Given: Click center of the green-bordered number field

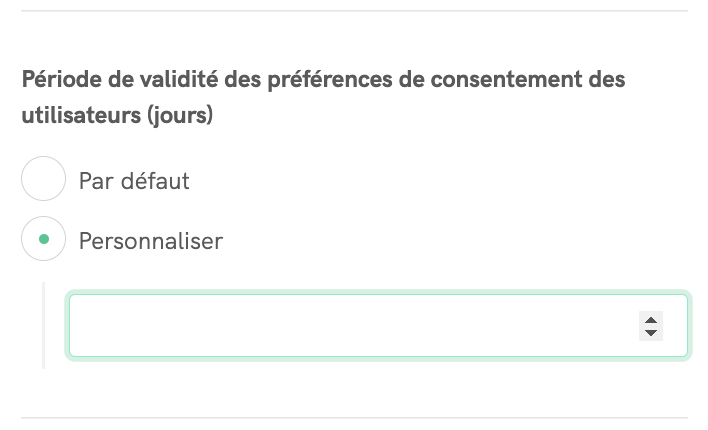Looking at the screenshot, I should point(378,326).
